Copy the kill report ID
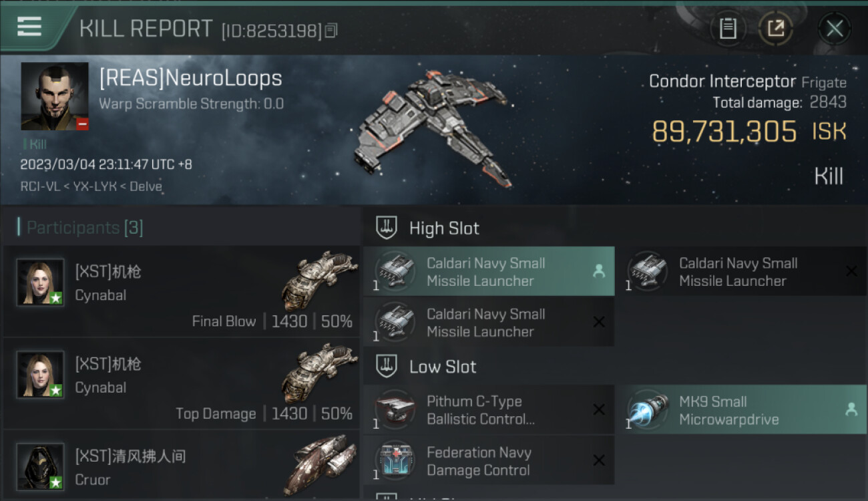868x501 pixels. pos(332,30)
